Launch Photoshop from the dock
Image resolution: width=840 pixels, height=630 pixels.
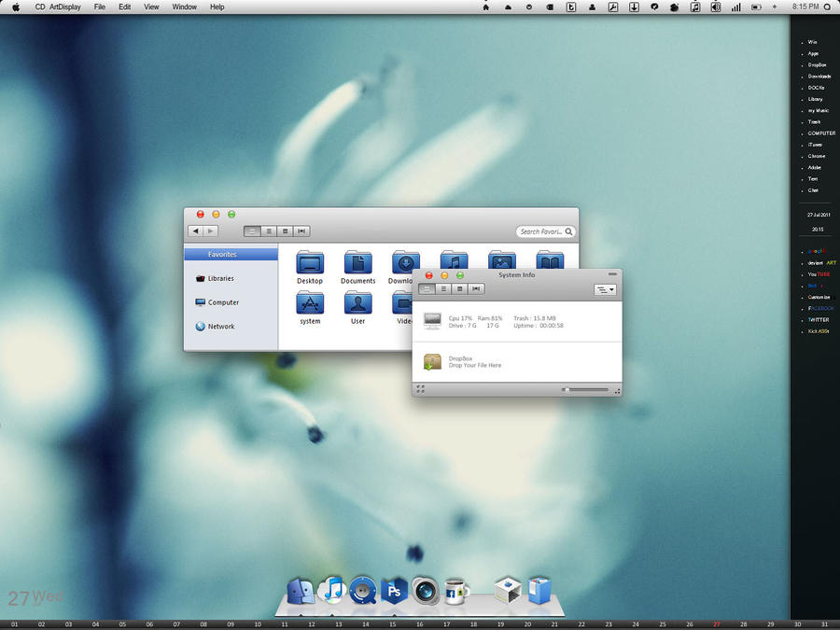click(x=394, y=591)
